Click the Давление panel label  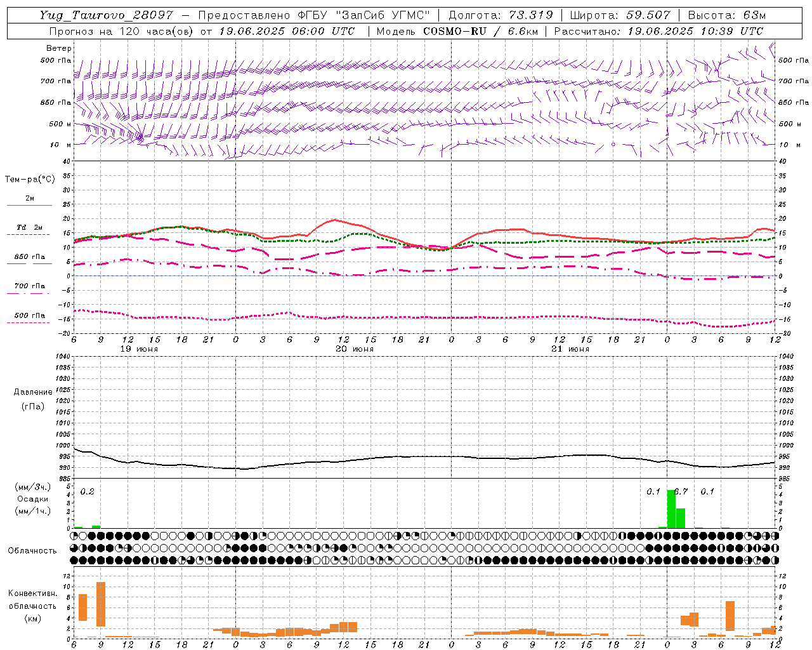pos(33,392)
